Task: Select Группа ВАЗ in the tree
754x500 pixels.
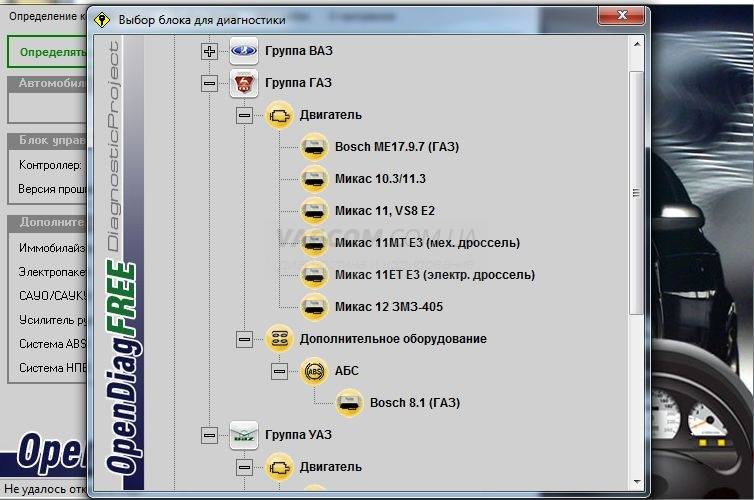Action: (x=299, y=50)
